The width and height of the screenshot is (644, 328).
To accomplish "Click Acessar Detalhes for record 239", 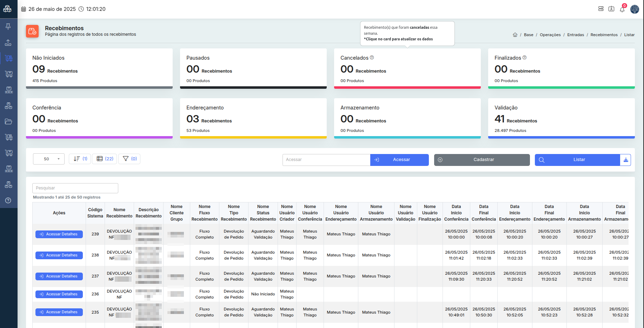I will click(x=59, y=234).
